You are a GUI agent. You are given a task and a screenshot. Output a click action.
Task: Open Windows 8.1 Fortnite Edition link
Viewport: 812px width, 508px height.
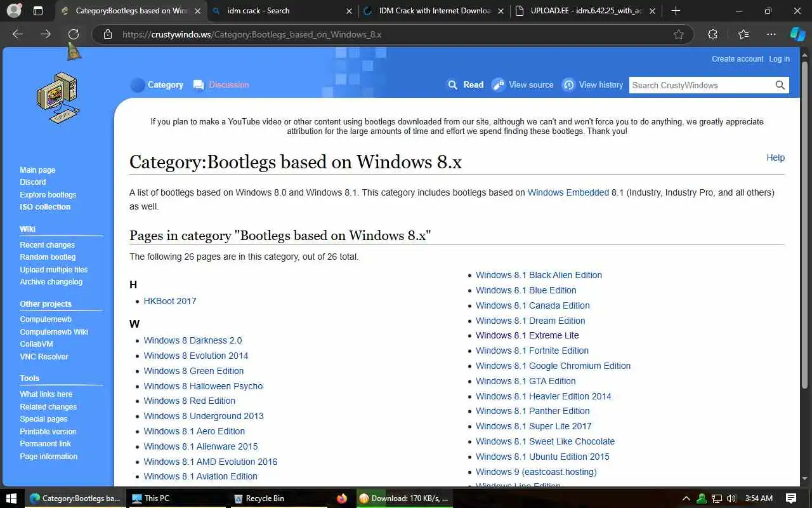532,351
